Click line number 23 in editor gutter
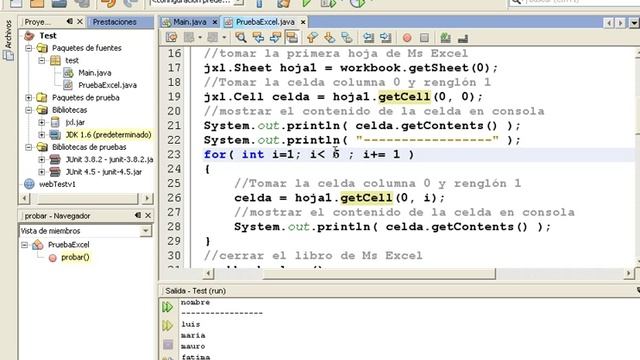The height and width of the screenshot is (360, 640). (x=174, y=154)
